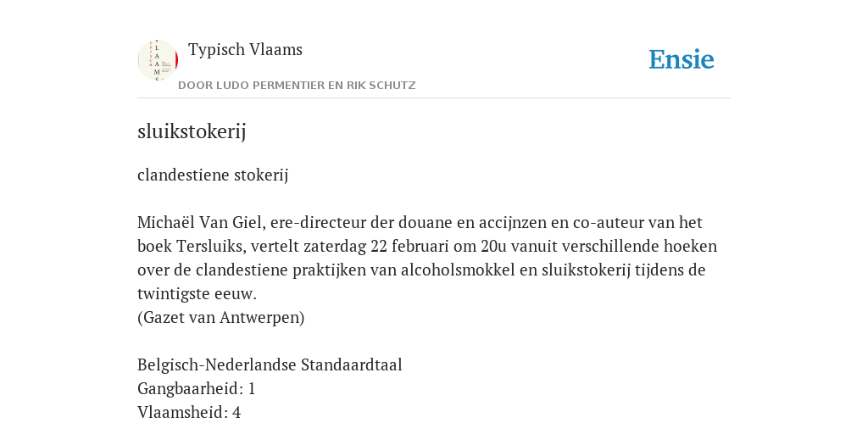Click the horizontal divider under the header
This screenshot has width=868, height=434.
(x=434, y=98)
